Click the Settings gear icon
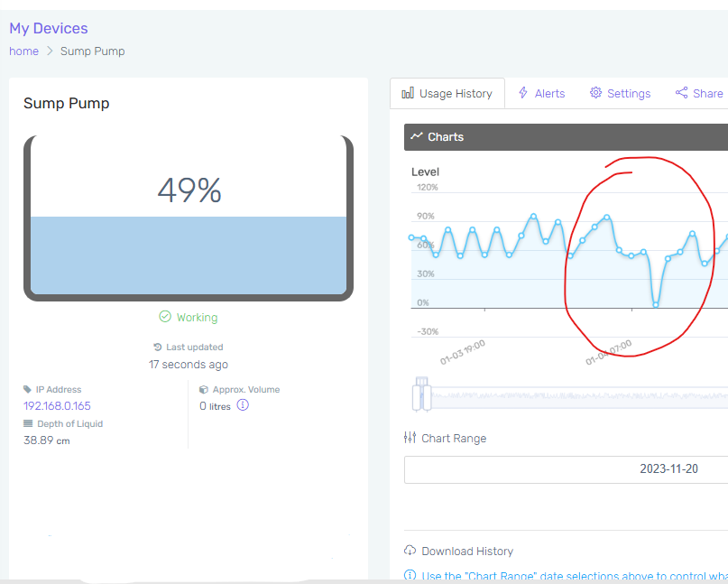 coord(595,93)
